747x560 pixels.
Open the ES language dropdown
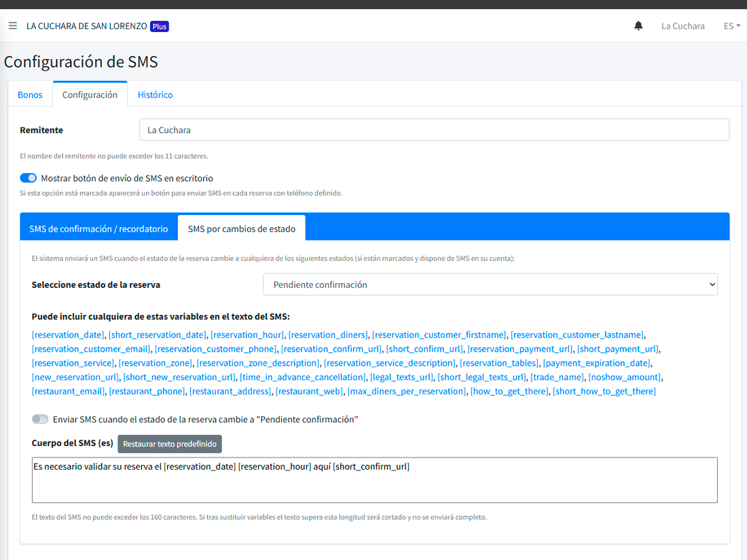coord(732,26)
